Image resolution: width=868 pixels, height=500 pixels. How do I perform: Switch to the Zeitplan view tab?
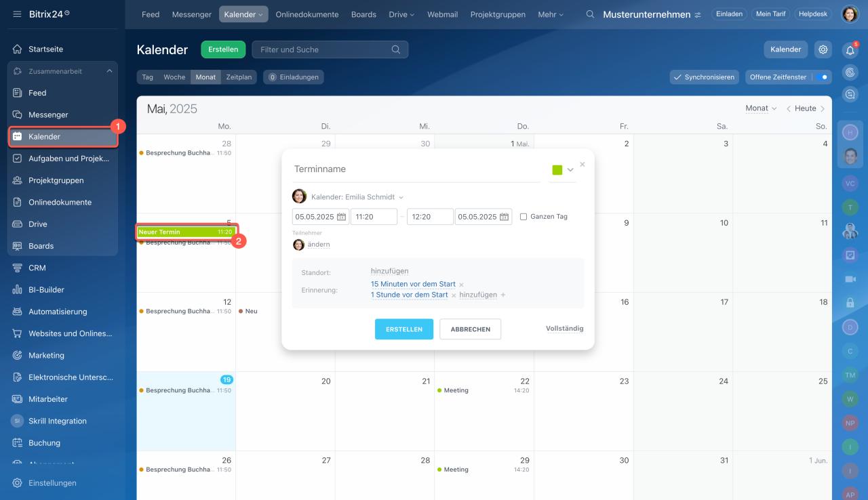point(239,77)
